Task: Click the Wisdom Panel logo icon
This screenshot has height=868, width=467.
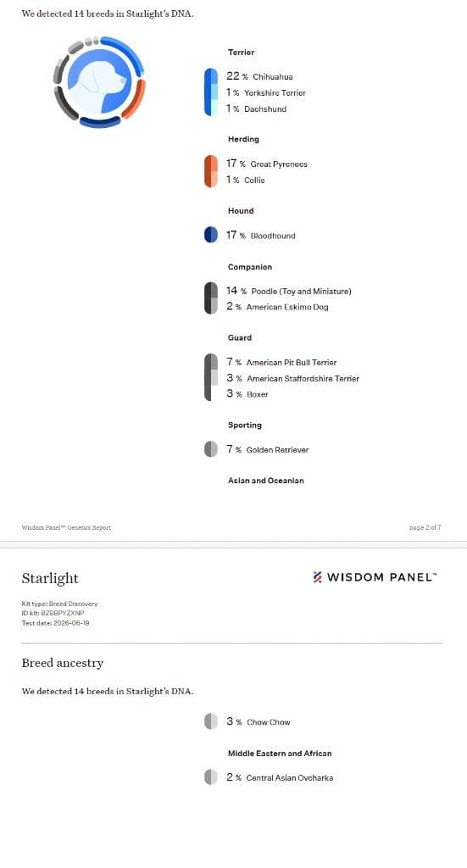Action: [318, 576]
